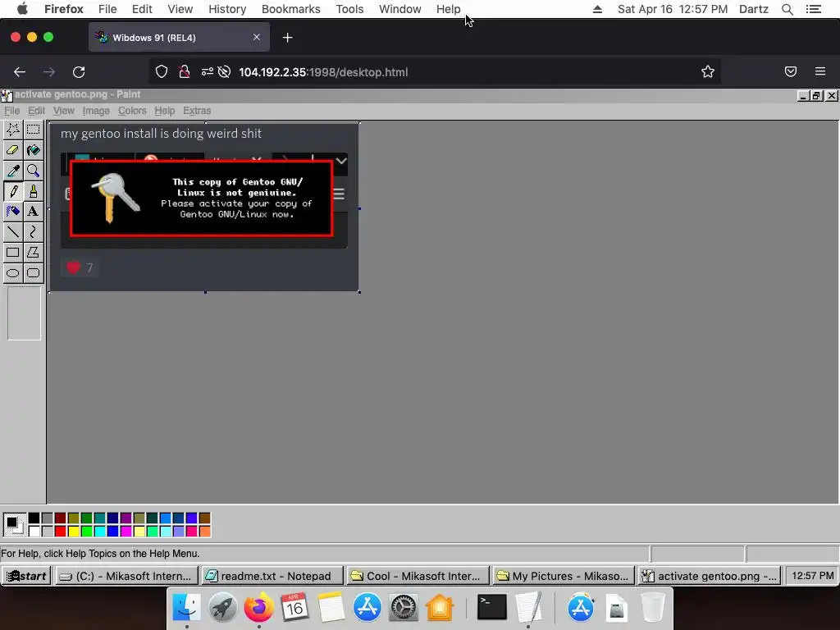Open the Paint Help menu
This screenshot has width=840, height=630.
click(x=164, y=111)
